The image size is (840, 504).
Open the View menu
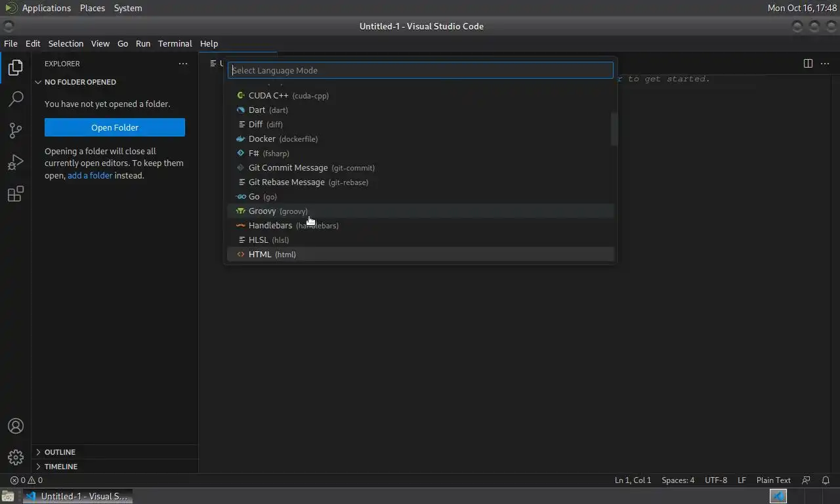point(100,43)
